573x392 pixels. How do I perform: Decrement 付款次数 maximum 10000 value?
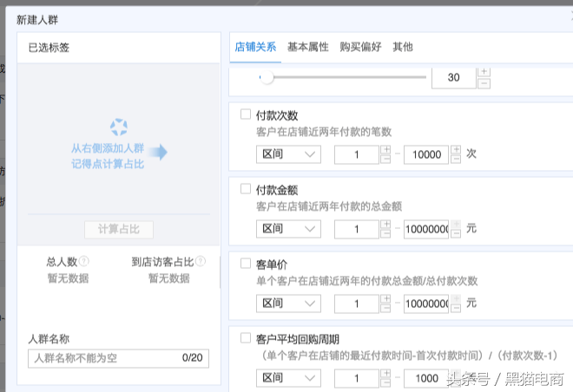(x=455, y=159)
